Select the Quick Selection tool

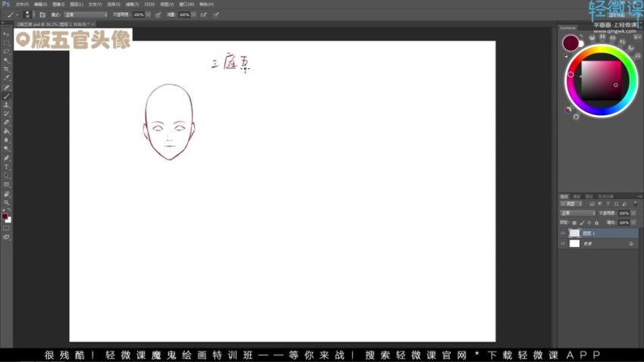tap(6, 61)
